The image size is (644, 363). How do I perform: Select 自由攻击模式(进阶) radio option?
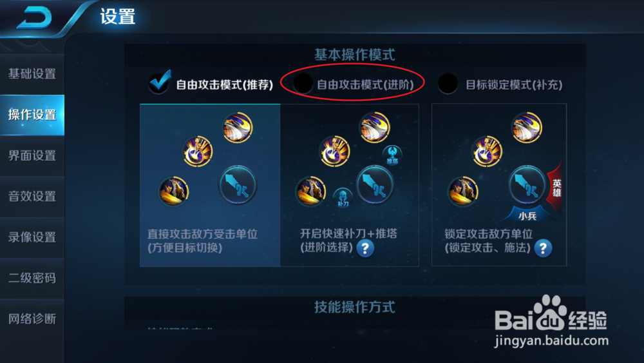303,84
